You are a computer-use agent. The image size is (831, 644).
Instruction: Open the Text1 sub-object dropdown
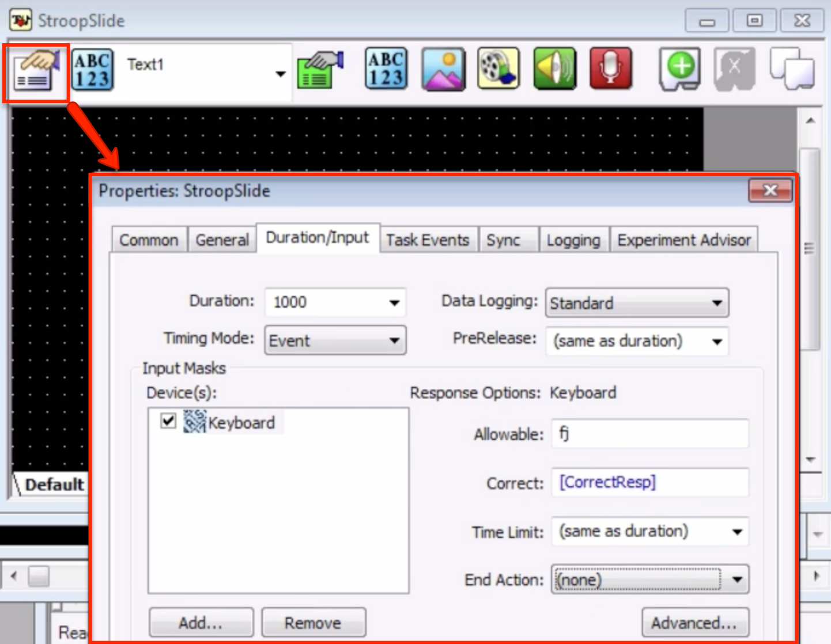[280, 74]
